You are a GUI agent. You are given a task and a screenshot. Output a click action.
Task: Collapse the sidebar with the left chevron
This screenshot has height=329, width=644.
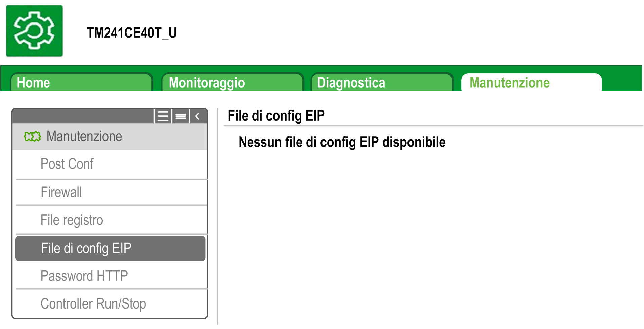(198, 116)
